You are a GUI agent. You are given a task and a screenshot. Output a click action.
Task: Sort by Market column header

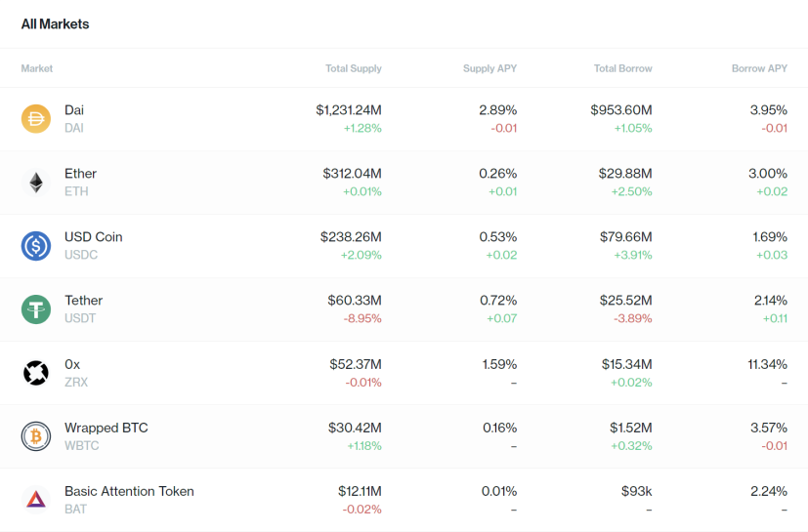tap(36, 68)
